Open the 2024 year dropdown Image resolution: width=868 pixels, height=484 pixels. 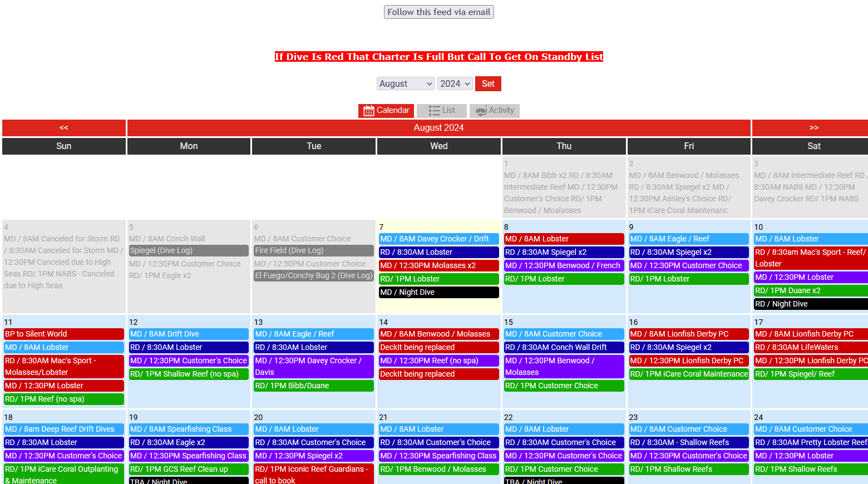point(455,83)
